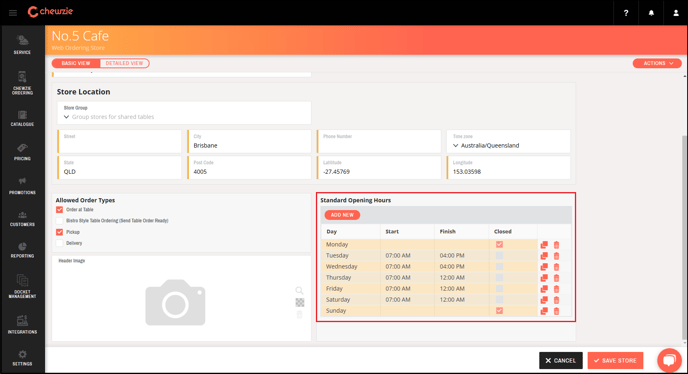This screenshot has height=374, width=688.
Task: Click the Street input field
Action: coord(119,141)
